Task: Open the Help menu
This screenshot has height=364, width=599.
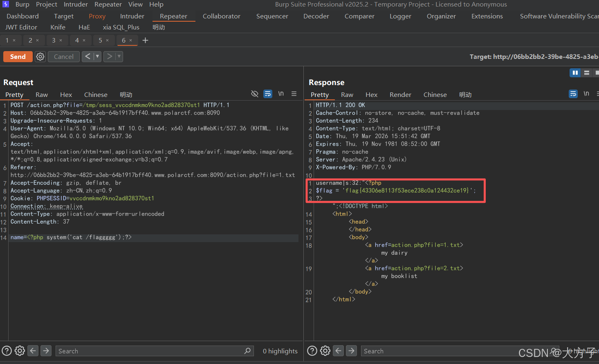Action: coord(156,4)
